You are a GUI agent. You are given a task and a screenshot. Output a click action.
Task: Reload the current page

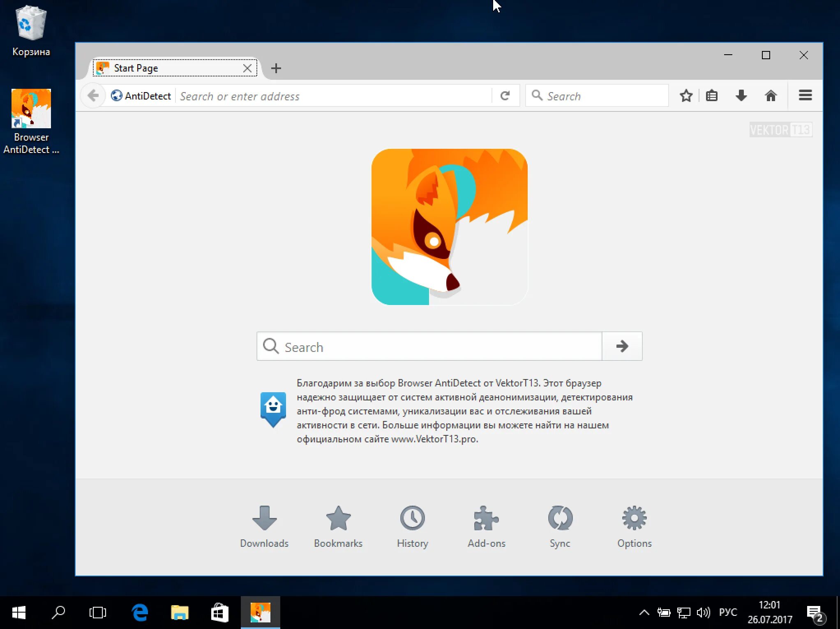coord(505,96)
